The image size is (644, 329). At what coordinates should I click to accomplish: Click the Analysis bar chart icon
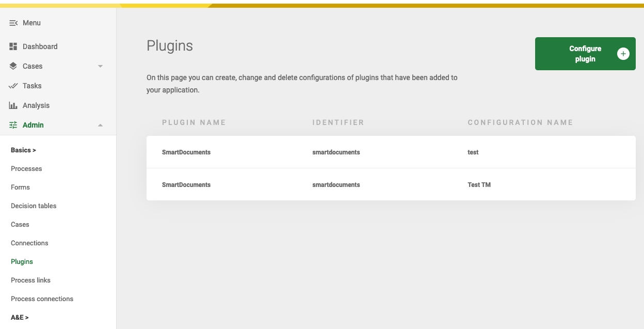click(13, 105)
